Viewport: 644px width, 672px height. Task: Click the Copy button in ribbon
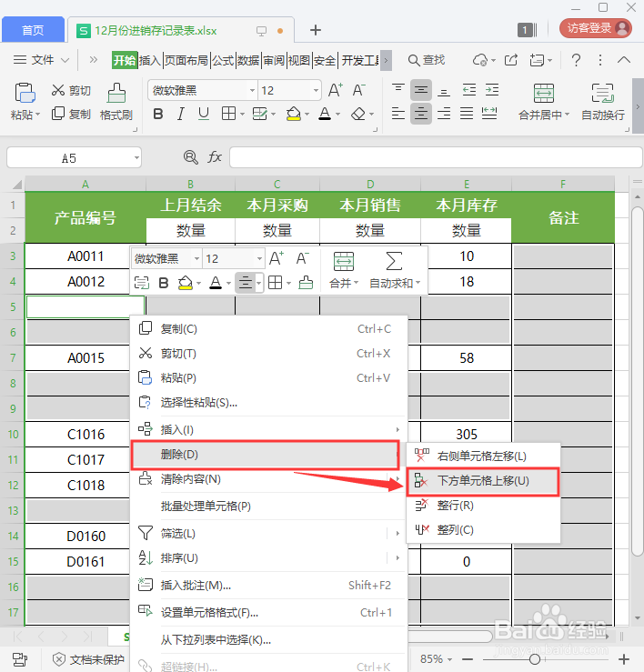pos(71,114)
